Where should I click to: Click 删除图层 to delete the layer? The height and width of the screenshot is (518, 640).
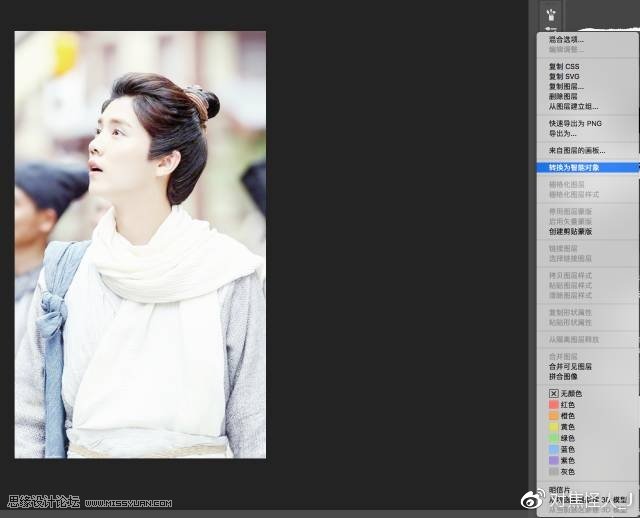563,96
